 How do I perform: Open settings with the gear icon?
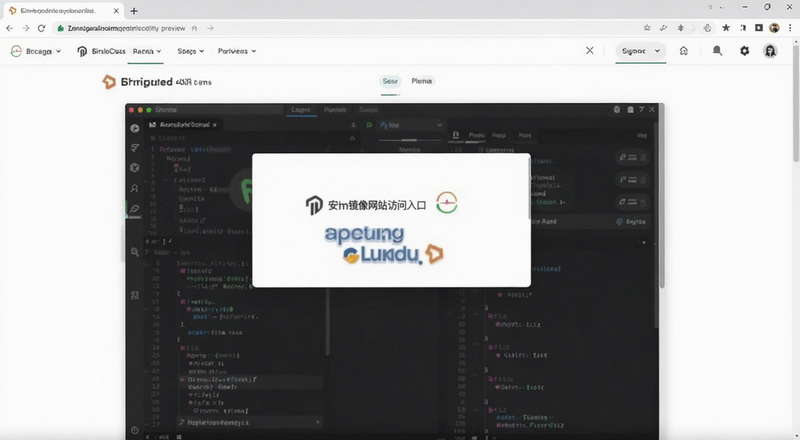coord(744,51)
